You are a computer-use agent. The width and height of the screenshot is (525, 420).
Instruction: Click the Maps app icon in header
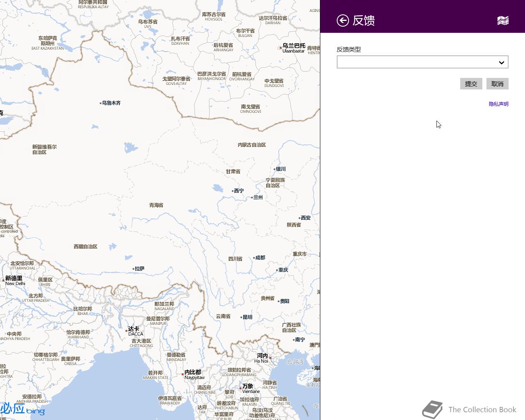pos(503,21)
